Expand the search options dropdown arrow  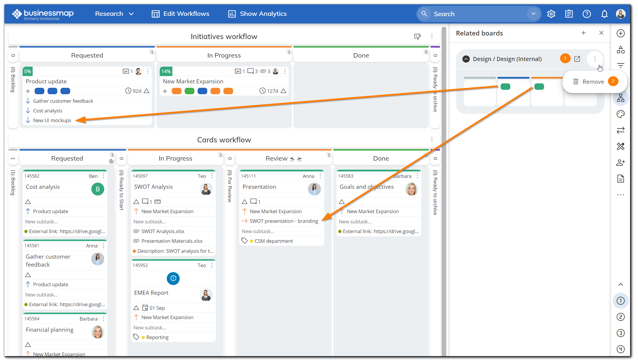[x=533, y=14]
